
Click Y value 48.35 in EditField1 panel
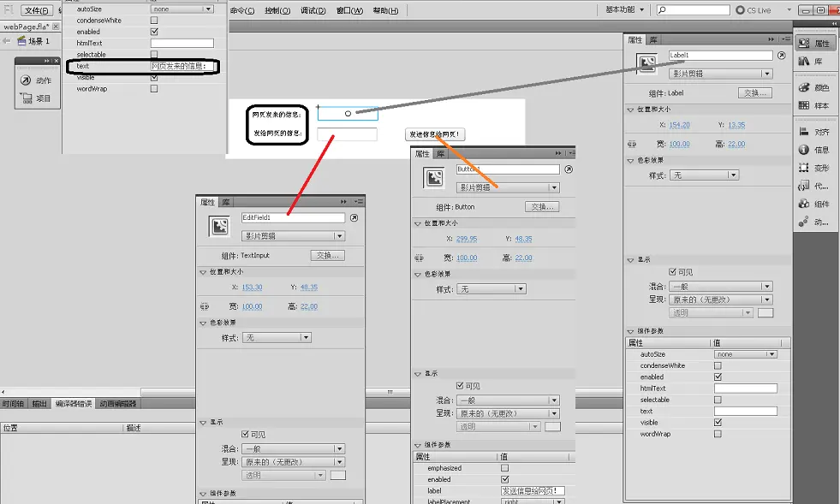(308, 287)
